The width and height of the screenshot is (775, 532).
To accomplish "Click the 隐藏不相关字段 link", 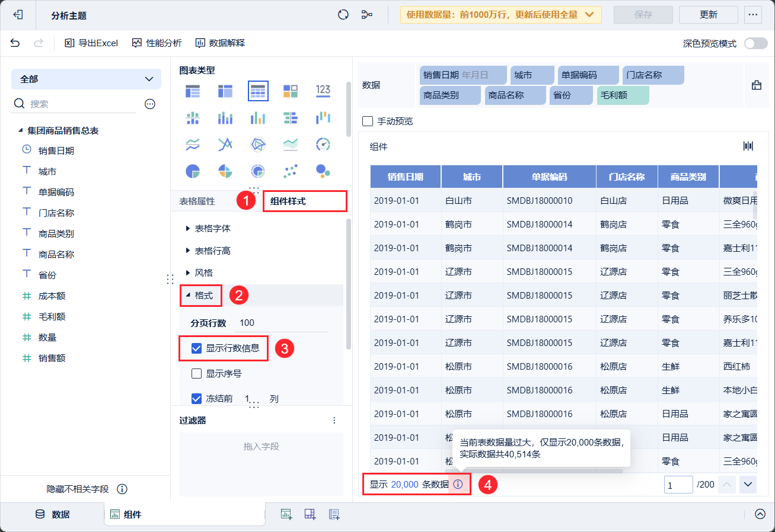I will [x=78, y=489].
